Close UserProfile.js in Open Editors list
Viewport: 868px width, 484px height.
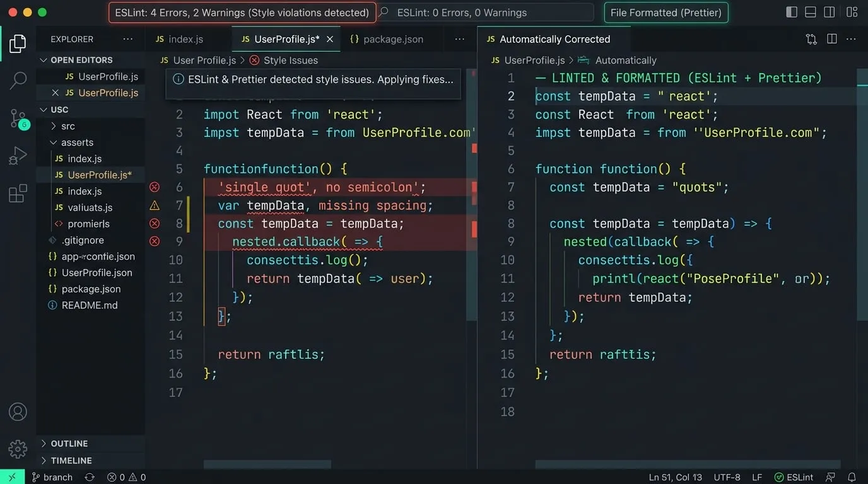(56, 93)
